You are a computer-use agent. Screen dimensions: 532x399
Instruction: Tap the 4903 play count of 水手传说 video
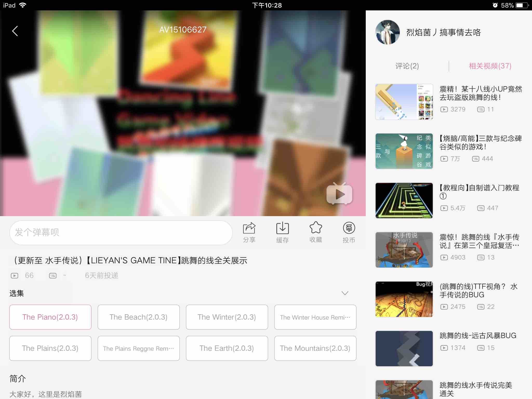click(x=458, y=257)
